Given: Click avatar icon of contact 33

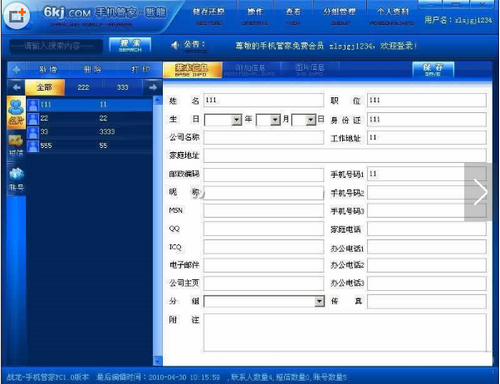Looking at the screenshot, I should (x=33, y=132).
